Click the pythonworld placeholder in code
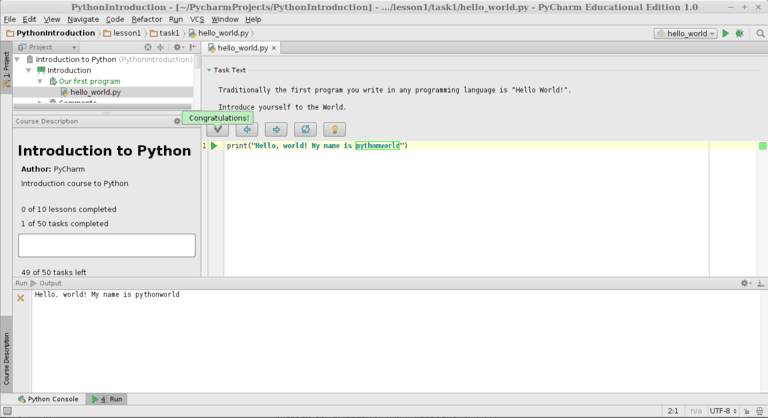Screen dimensions: 768x418 coord(377,146)
